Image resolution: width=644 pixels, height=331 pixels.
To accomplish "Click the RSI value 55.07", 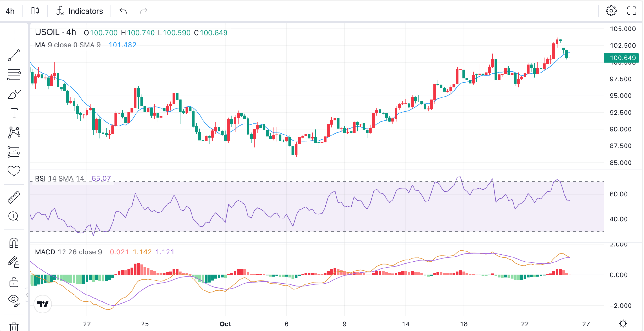I will [x=101, y=178].
